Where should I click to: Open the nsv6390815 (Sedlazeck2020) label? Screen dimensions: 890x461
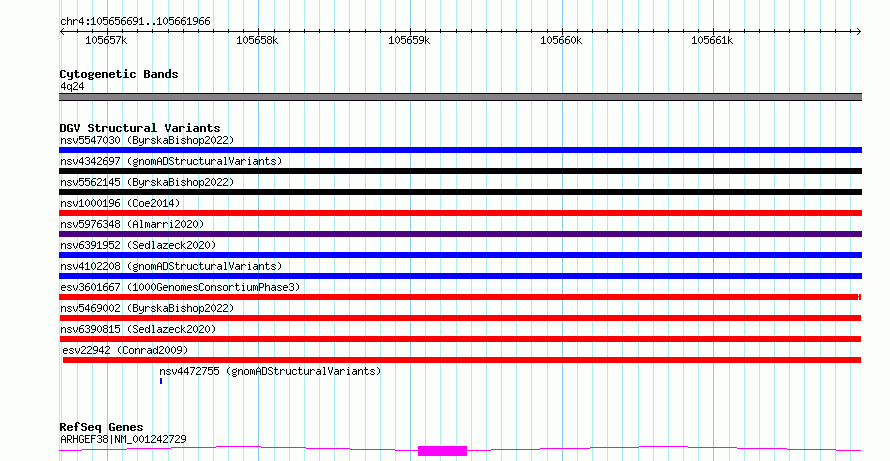point(138,329)
